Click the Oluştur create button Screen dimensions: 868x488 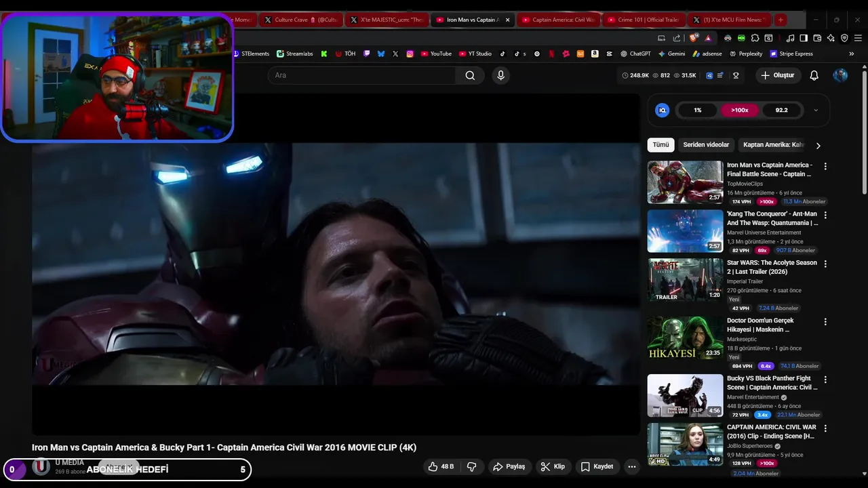[x=777, y=75]
